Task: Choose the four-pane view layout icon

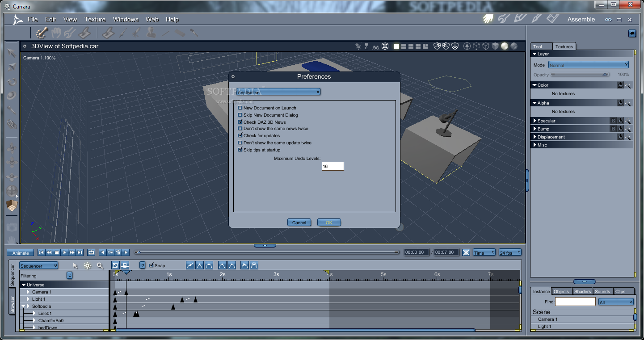Action: (x=418, y=46)
